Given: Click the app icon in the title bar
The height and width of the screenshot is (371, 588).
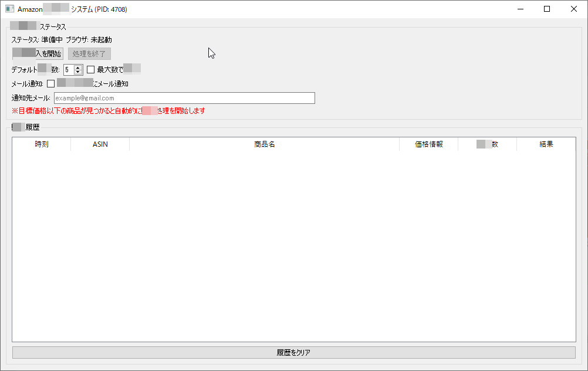Looking at the screenshot, I should (9, 9).
